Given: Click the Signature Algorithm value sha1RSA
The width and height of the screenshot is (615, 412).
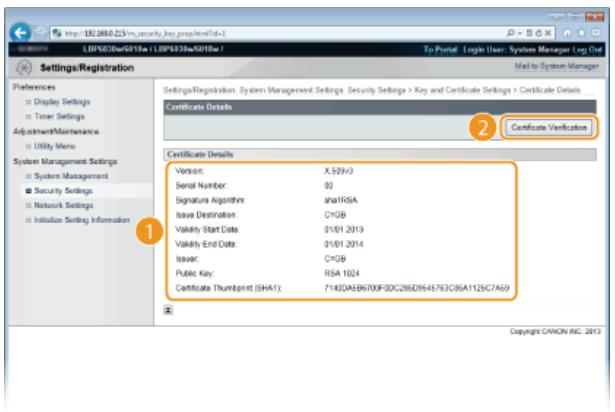Looking at the screenshot, I should 340,200.
